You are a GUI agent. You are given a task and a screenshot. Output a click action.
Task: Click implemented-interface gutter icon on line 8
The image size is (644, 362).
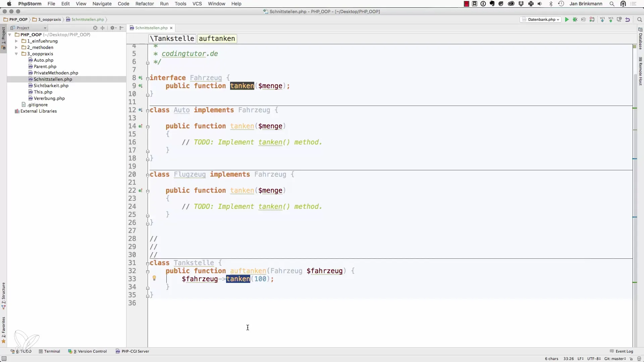(x=141, y=78)
